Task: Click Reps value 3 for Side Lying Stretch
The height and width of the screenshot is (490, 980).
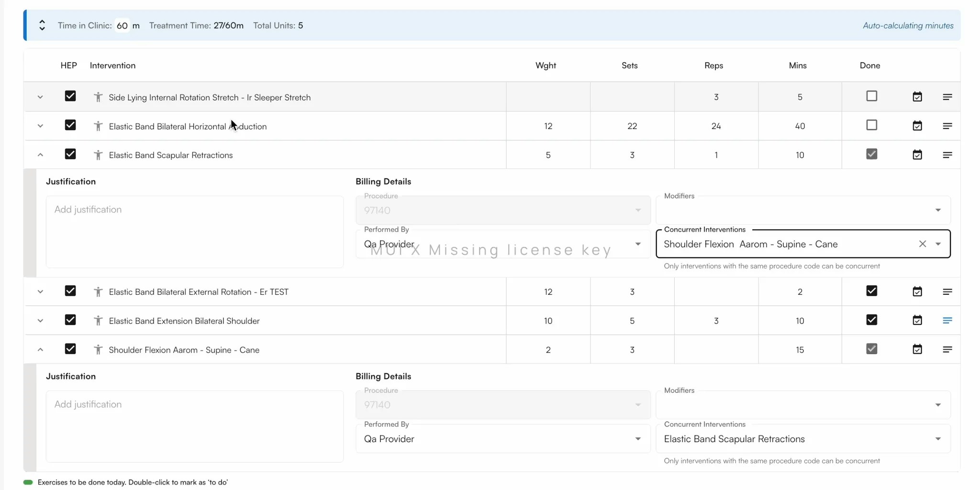Action: point(716,97)
